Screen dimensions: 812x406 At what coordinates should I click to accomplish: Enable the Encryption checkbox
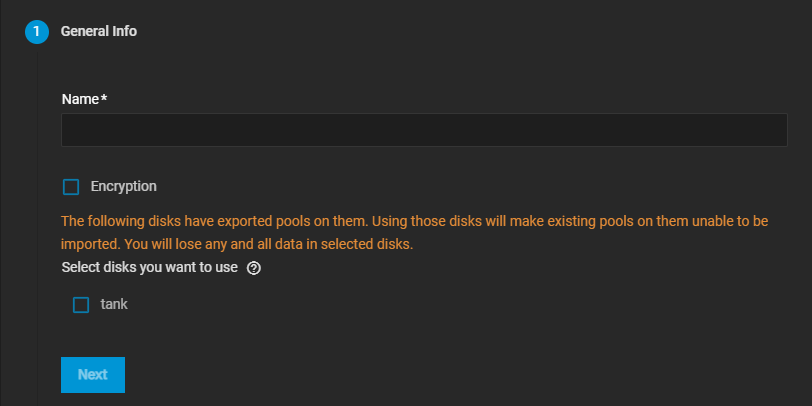point(71,187)
